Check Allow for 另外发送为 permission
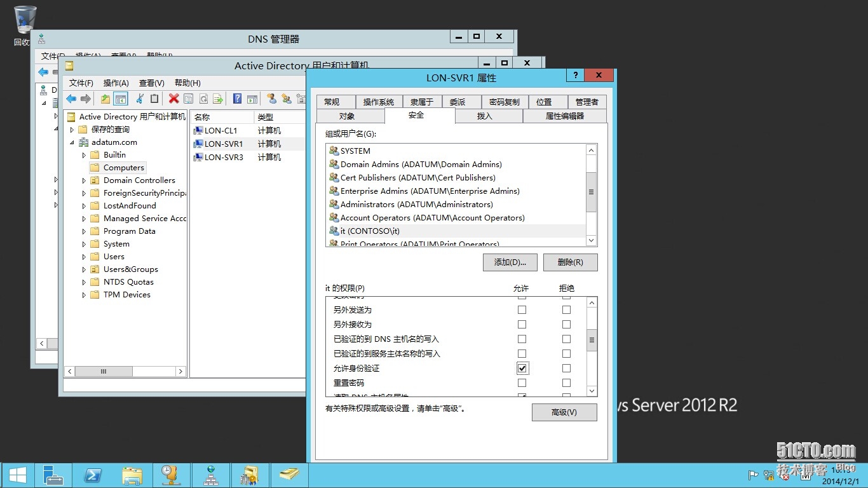 [x=522, y=310]
